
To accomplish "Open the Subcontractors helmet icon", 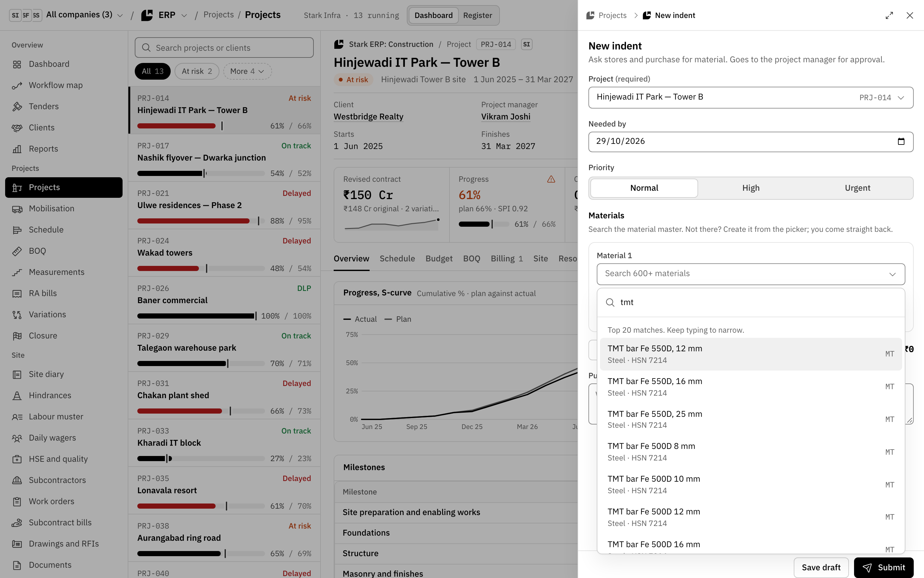I will (x=17, y=480).
